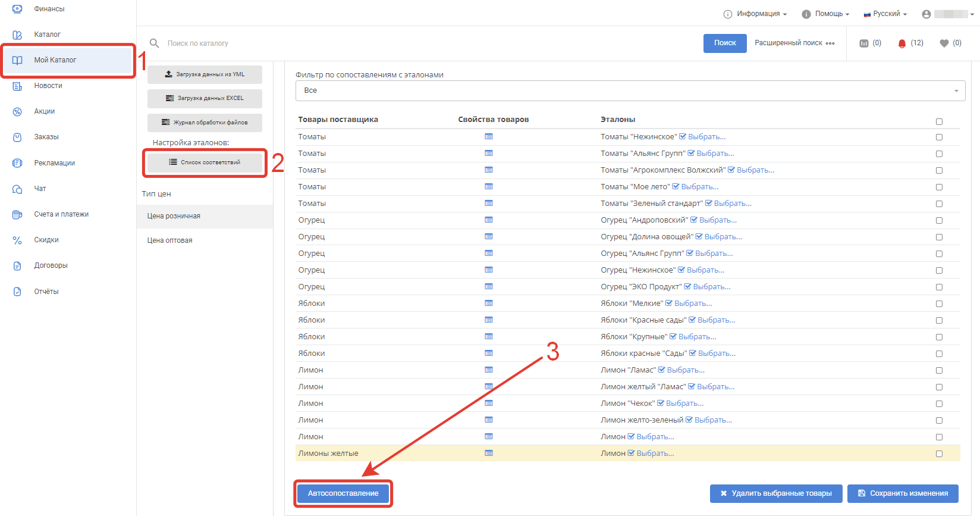Select Цена оптовая price type

click(170, 240)
